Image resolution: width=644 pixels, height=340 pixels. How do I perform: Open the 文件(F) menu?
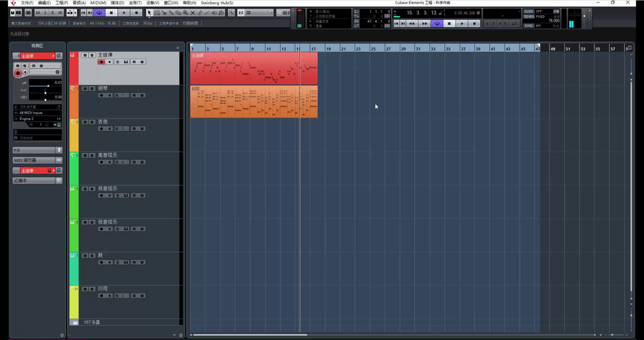pos(27,3)
